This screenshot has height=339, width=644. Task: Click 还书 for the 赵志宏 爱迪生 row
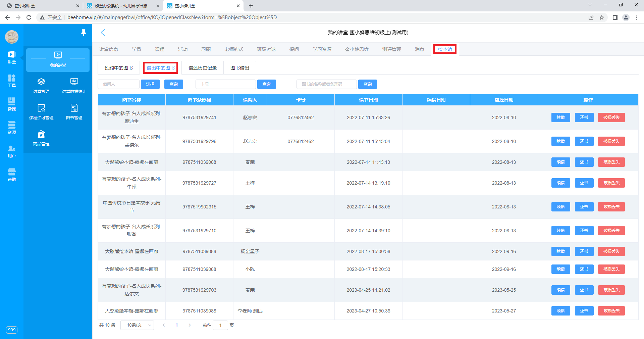coord(584,117)
